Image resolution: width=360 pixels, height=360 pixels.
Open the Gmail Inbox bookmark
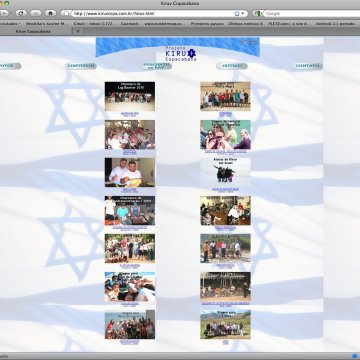click(x=93, y=24)
